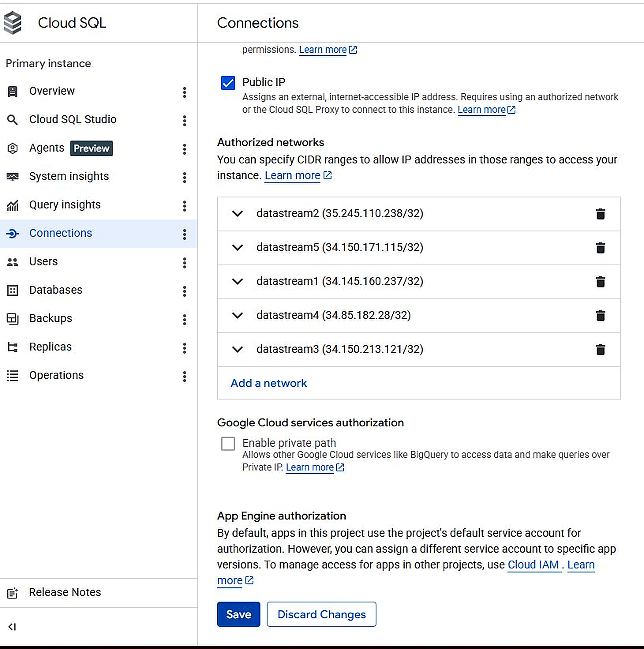
Task: Click the datastream2 (35.245.110.238/32) text
Action: click(340, 213)
